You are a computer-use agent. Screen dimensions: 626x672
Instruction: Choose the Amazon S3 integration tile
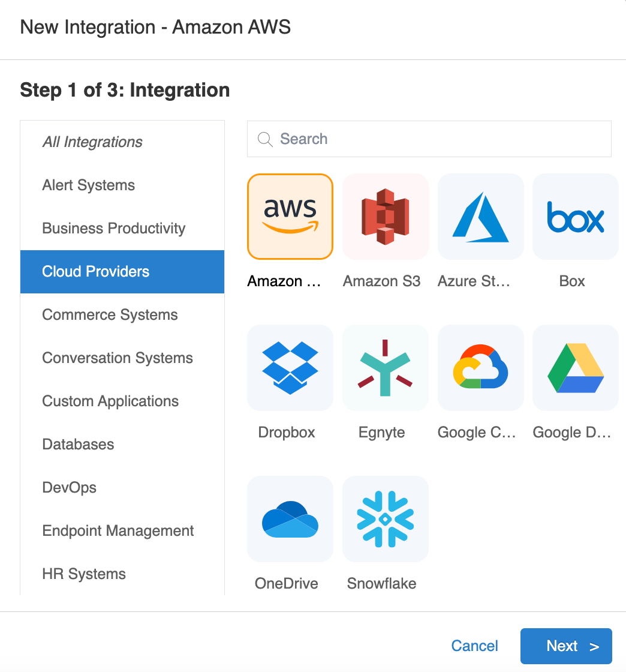(x=385, y=217)
